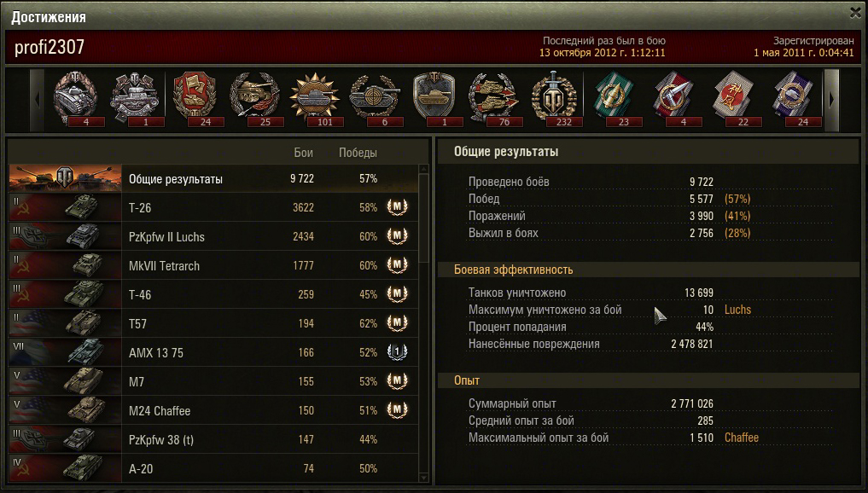Click the mastery badge on T-26 row
Viewport: 868px width, 493px height.
pos(397,207)
